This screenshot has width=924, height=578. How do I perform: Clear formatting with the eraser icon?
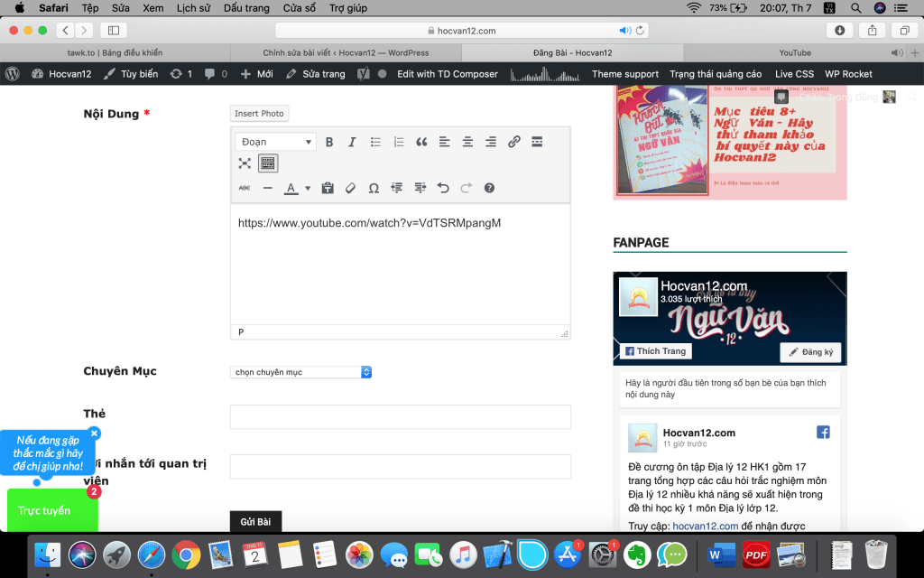tap(351, 188)
